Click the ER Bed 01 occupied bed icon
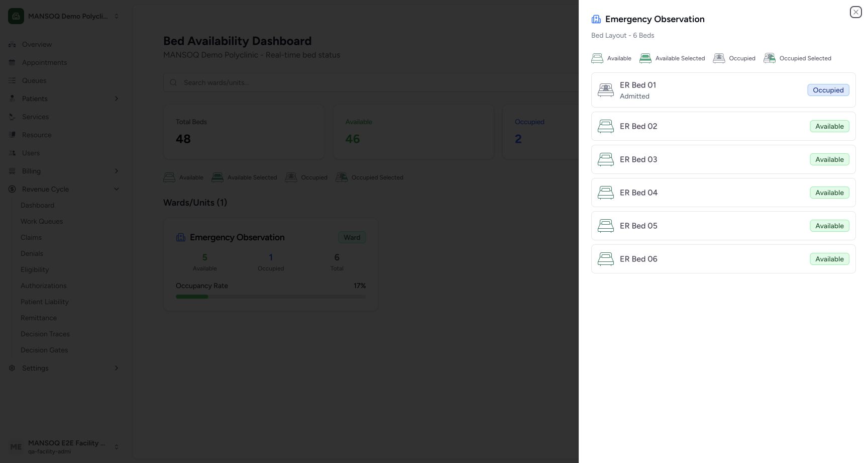The image size is (868, 463). [606, 90]
